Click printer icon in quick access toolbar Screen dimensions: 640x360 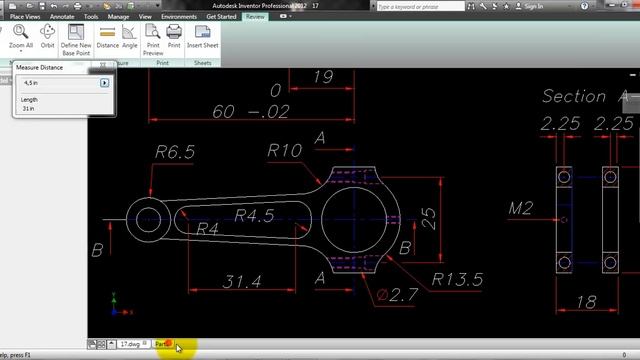pyautogui.click(x=78, y=6)
